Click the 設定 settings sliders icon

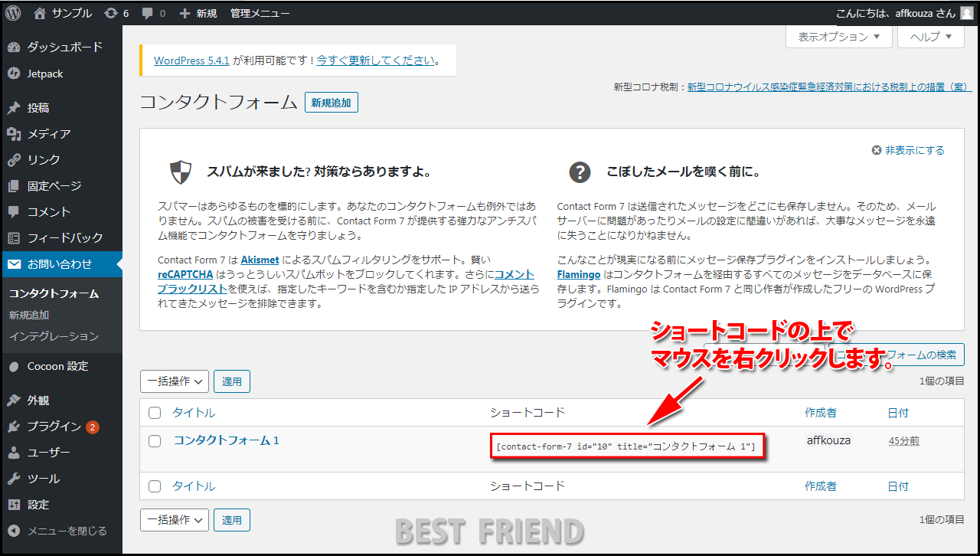pos(14,505)
